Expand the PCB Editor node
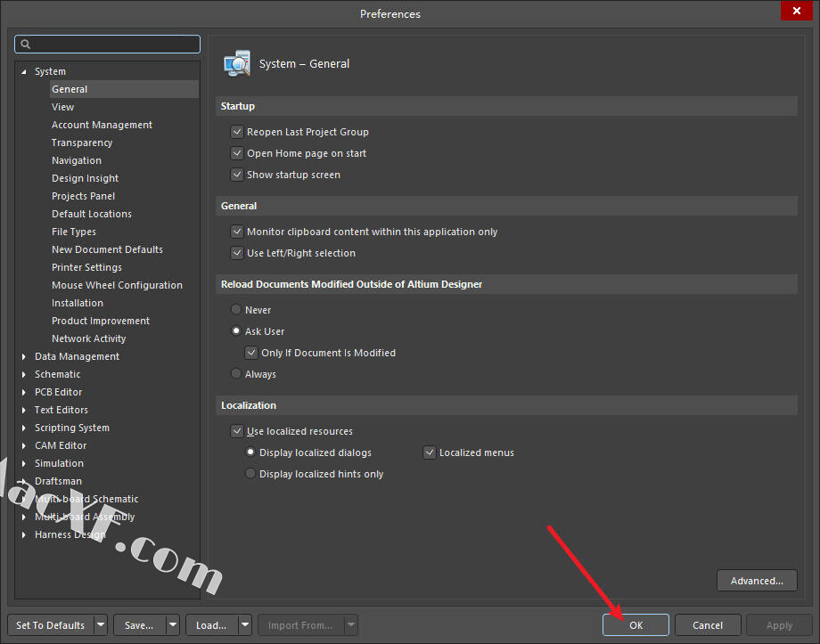Viewport: 820px width, 644px height. (x=23, y=392)
